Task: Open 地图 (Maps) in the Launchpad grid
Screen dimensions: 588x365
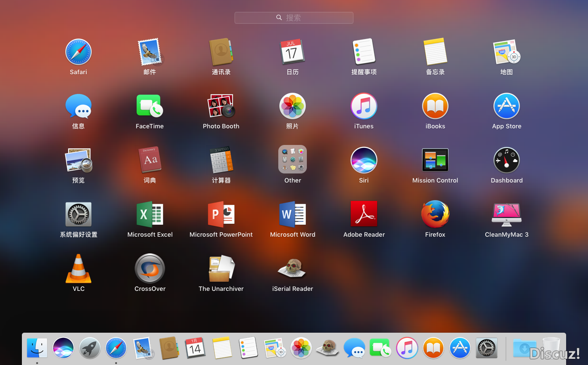Action: tap(507, 52)
